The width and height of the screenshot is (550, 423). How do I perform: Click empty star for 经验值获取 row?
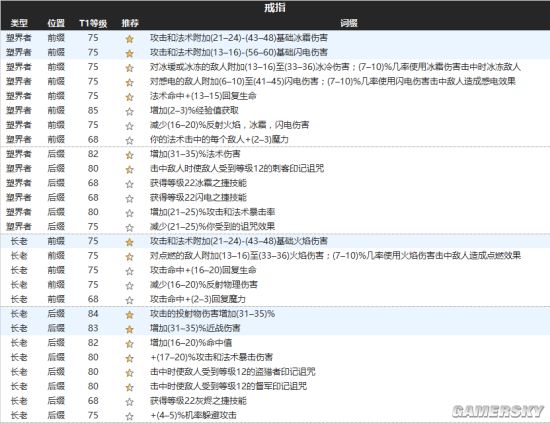coord(129,112)
